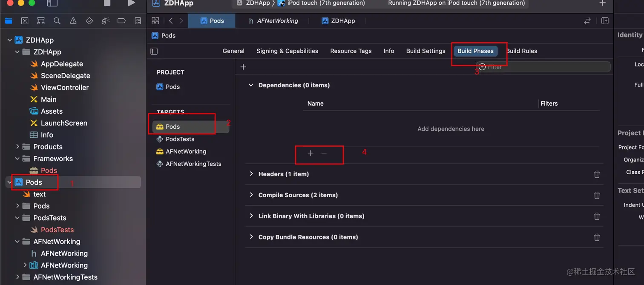Focus the build phases Filter field
Viewport: 644px width, 285px height.
543,67
